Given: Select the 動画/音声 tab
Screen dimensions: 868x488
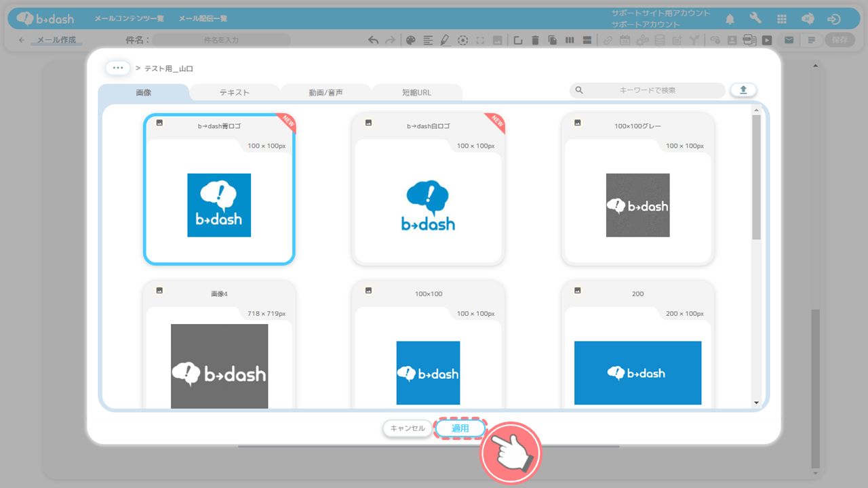Looking at the screenshot, I should (x=325, y=92).
